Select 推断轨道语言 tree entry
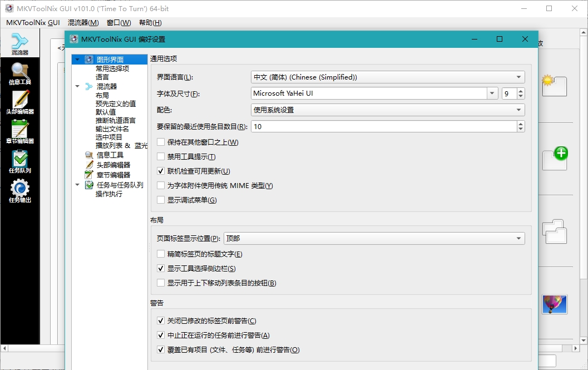The image size is (588, 370). [x=116, y=120]
